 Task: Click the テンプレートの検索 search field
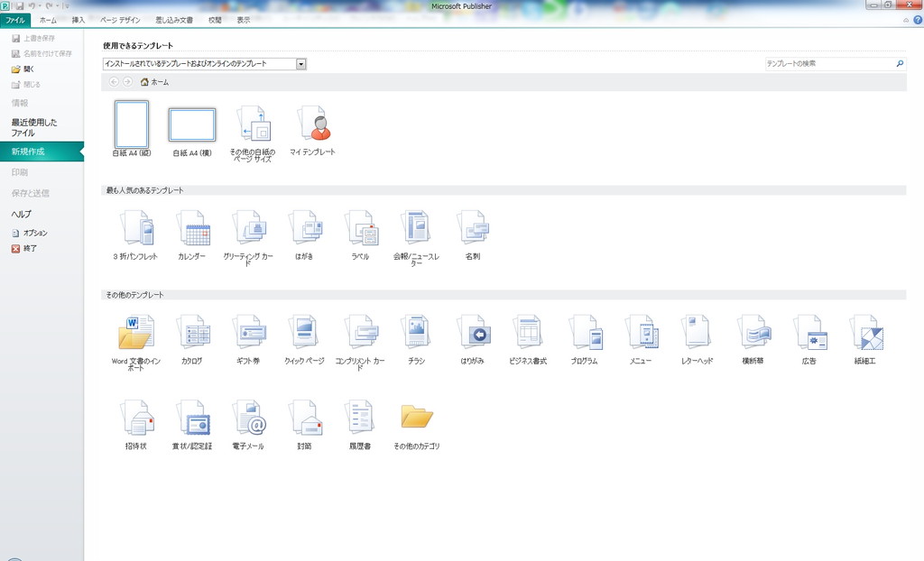830,64
